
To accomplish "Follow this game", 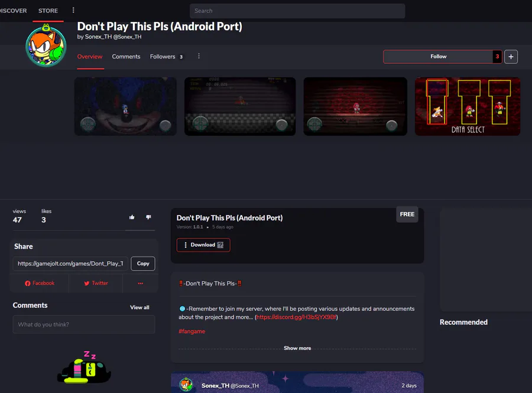I will 438,57.
